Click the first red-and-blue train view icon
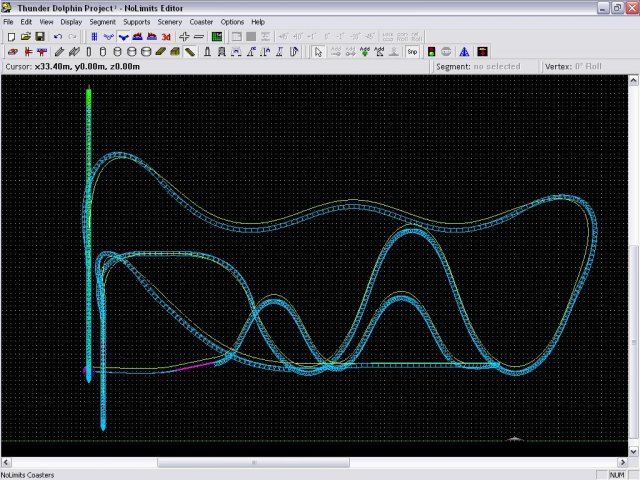640x480 pixels. [138, 37]
